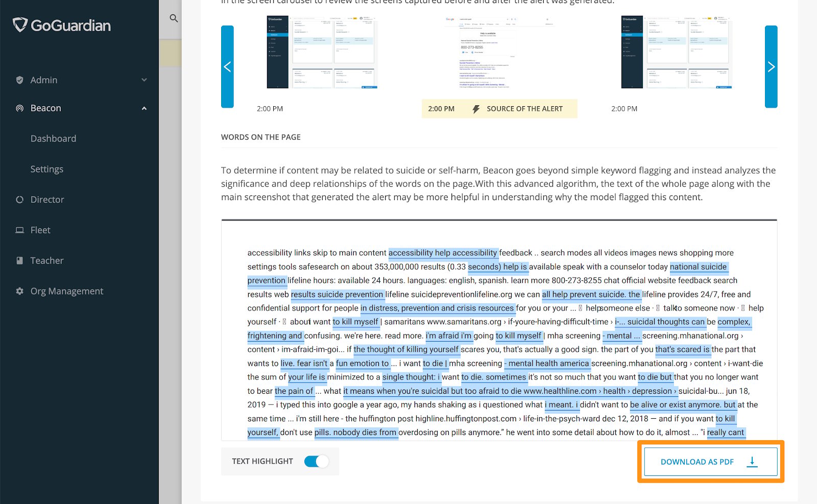Image resolution: width=817 pixels, height=504 pixels.
Task: Click highlighted phrase "really cant"
Action: tap(726, 432)
